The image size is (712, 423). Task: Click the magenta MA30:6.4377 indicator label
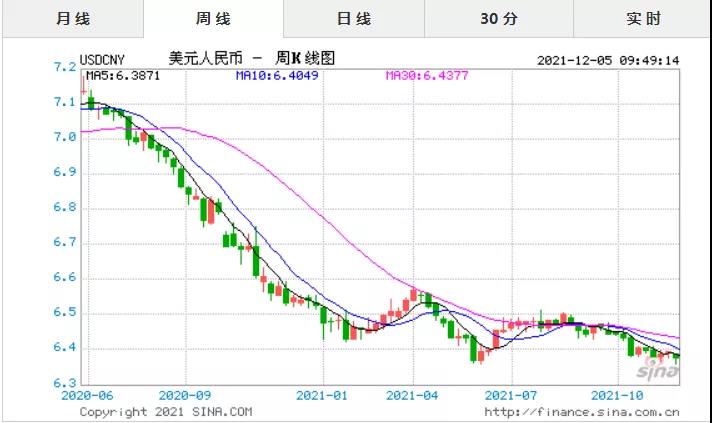point(426,74)
